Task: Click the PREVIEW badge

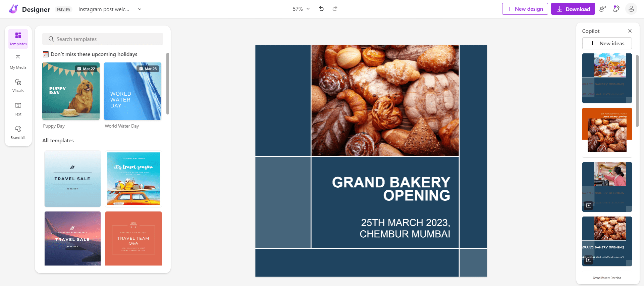Action: click(63, 9)
